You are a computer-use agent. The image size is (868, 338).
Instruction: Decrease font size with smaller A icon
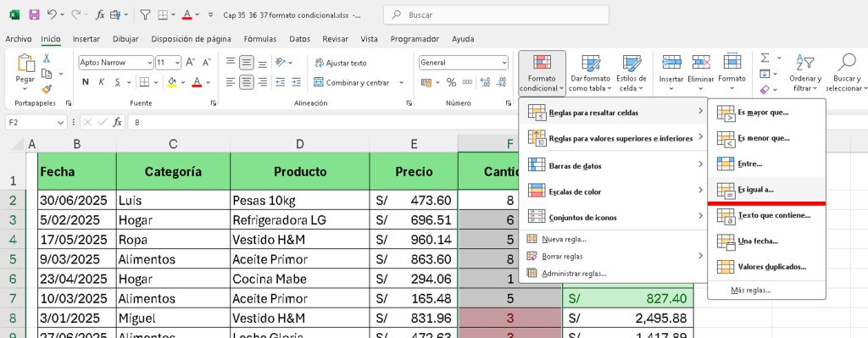206,63
